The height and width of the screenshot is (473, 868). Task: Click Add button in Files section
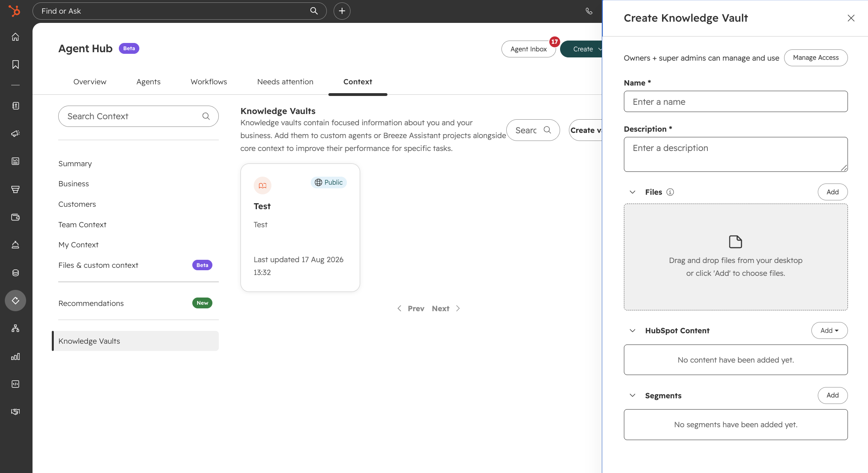pos(833,192)
